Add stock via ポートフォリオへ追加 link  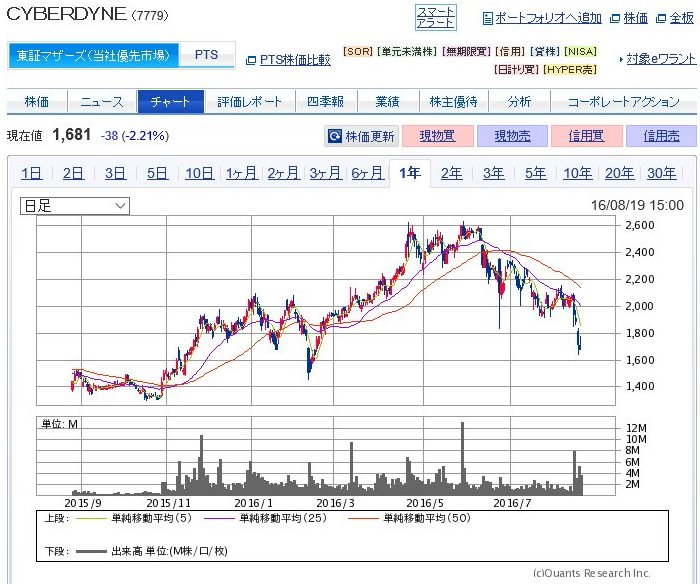click(x=548, y=18)
